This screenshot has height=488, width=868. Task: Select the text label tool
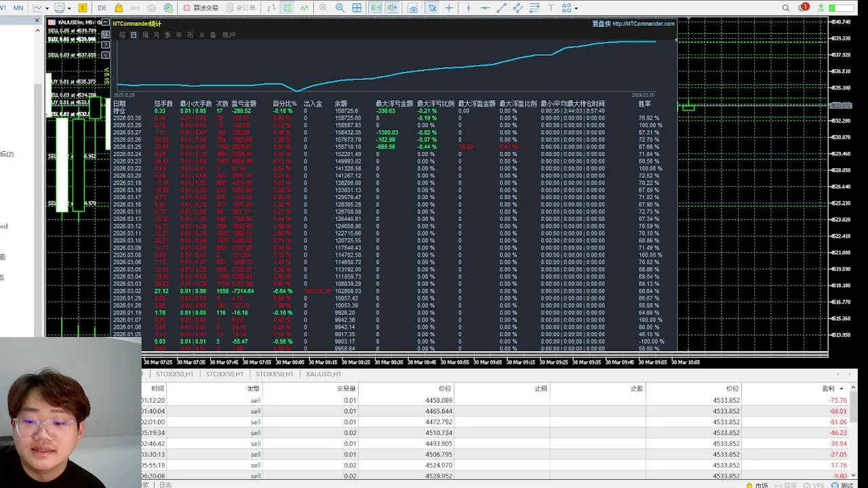pyautogui.click(x=551, y=8)
